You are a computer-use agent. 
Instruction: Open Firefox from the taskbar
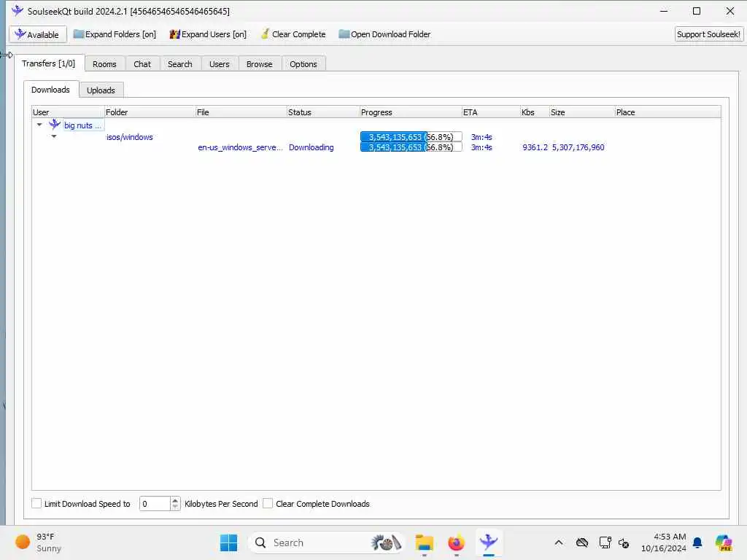(456, 542)
